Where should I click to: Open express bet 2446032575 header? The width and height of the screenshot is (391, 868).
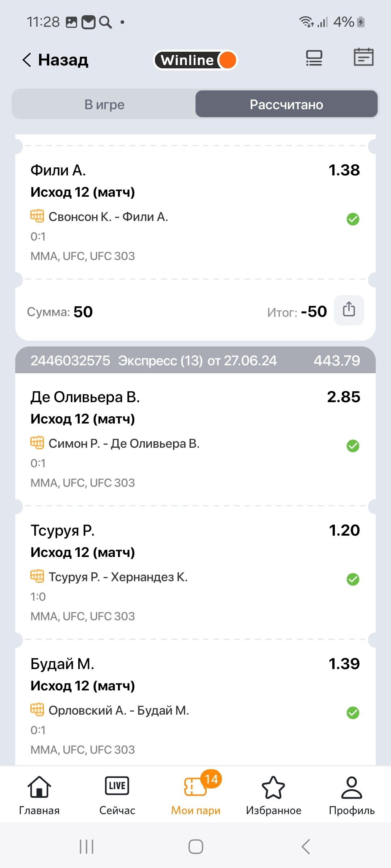[x=195, y=361]
